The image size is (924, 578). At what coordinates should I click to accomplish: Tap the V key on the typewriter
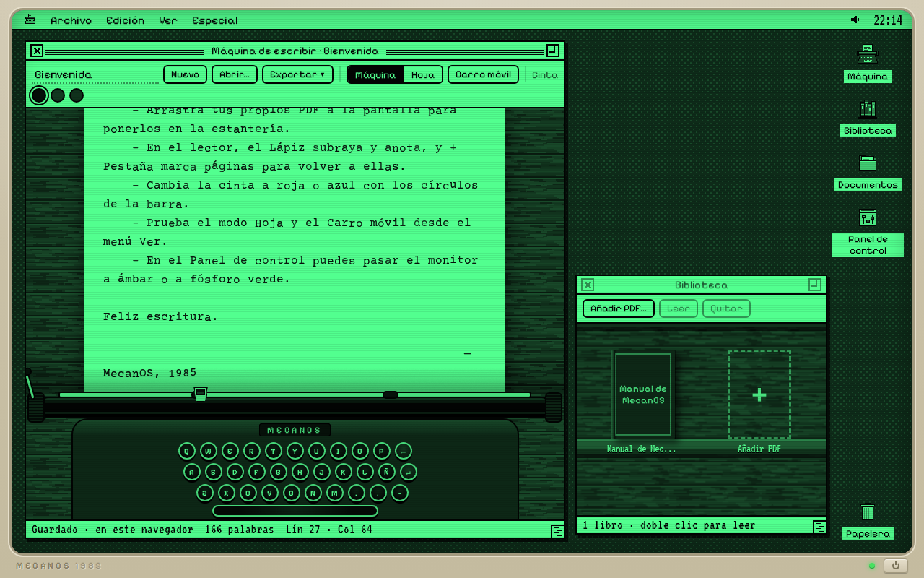pyautogui.click(x=270, y=493)
